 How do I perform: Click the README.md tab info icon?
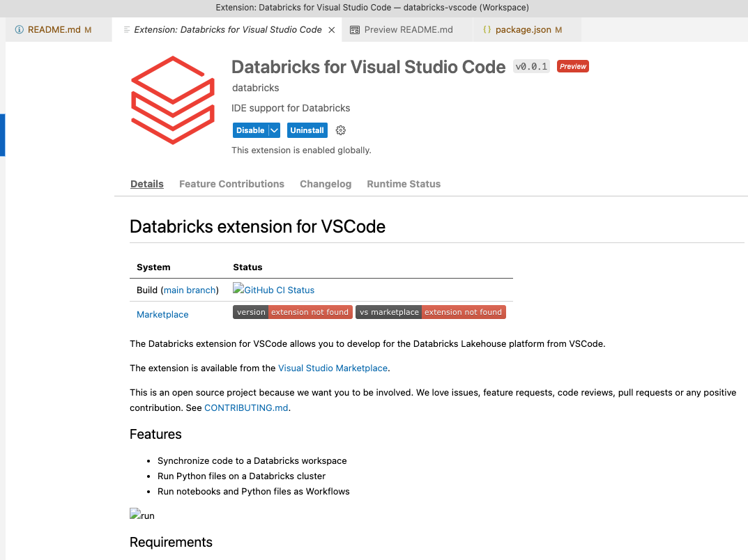[20, 30]
